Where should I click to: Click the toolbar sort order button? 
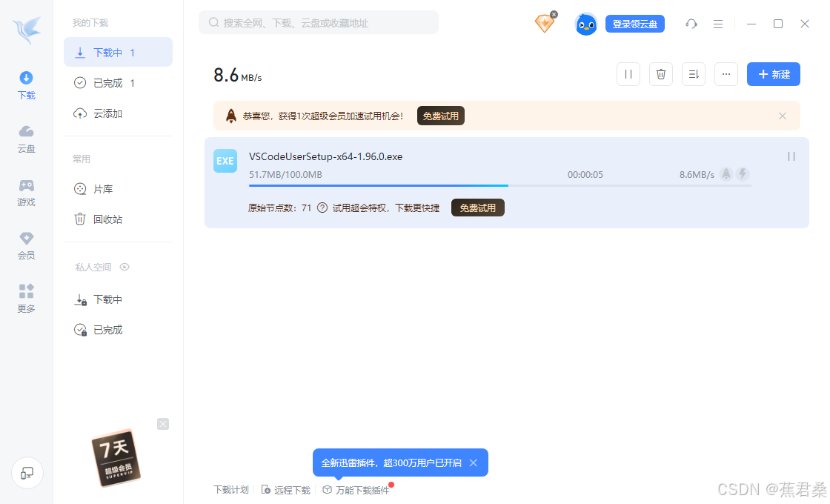pos(694,74)
